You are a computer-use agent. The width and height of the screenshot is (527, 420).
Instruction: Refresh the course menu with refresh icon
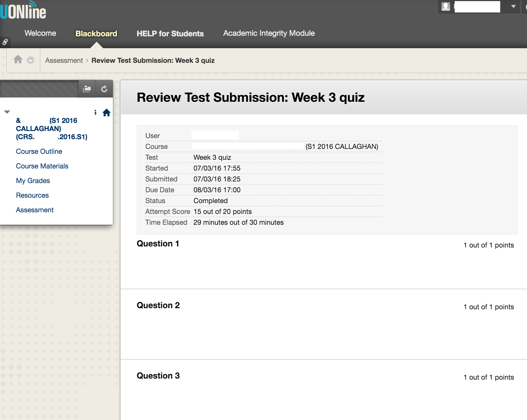point(104,89)
